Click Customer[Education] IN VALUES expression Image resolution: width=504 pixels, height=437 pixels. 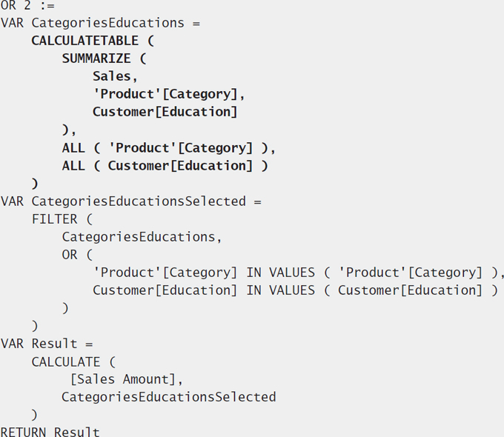click(295, 290)
